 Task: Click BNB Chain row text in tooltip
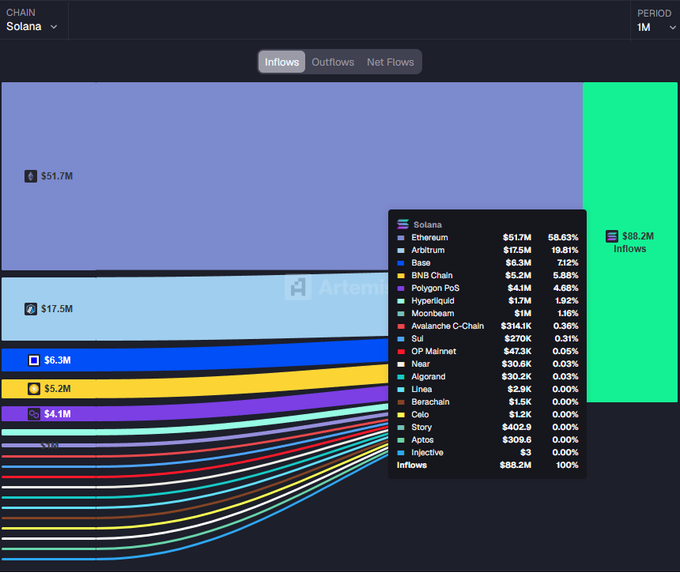[x=432, y=275]
